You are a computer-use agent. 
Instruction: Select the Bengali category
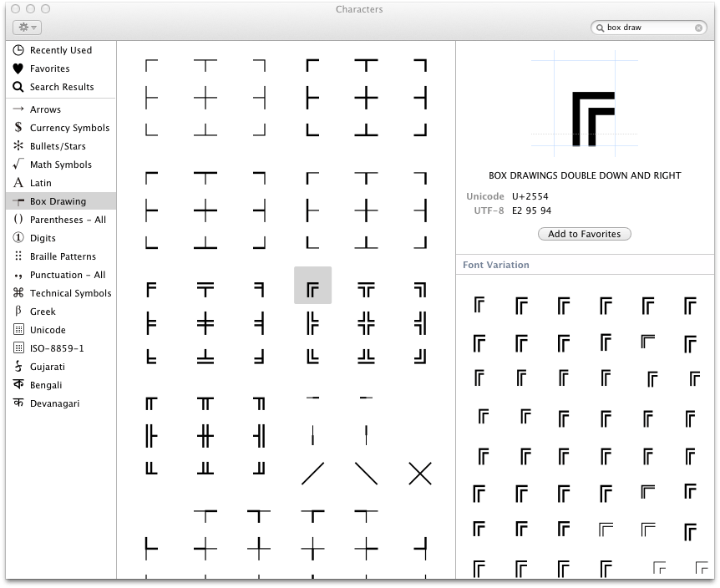pos(61,385)
